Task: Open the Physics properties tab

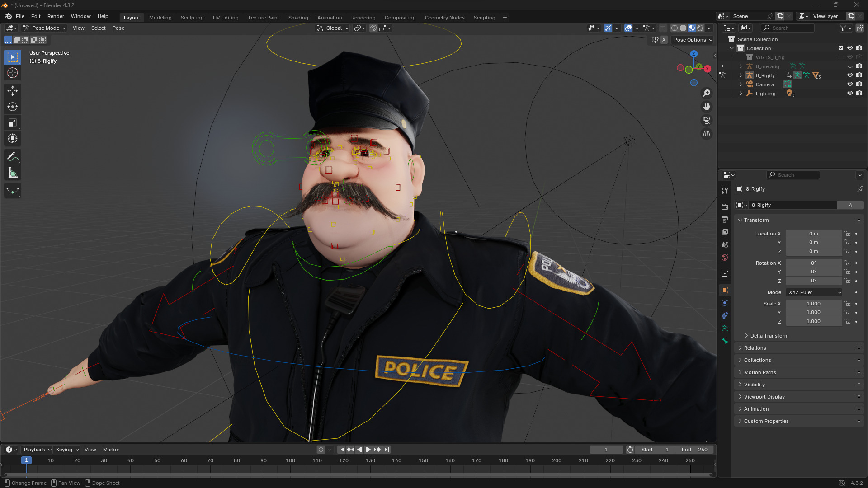Action: 725,303
